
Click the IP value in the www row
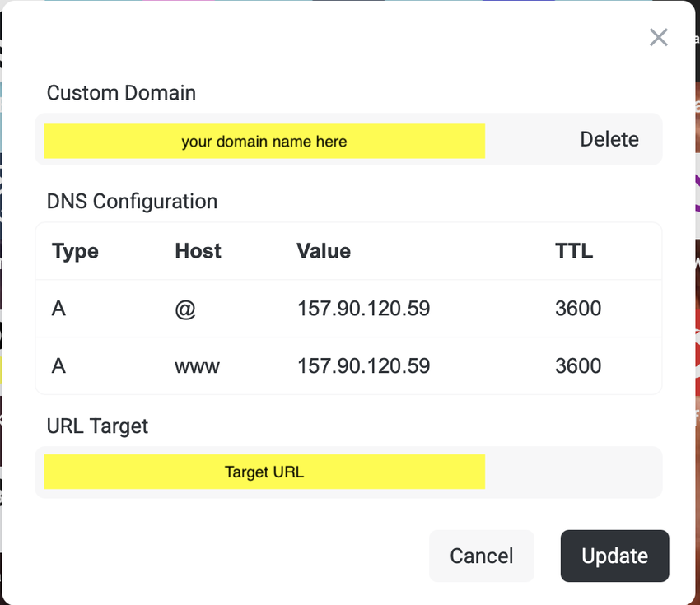[363, 366]
